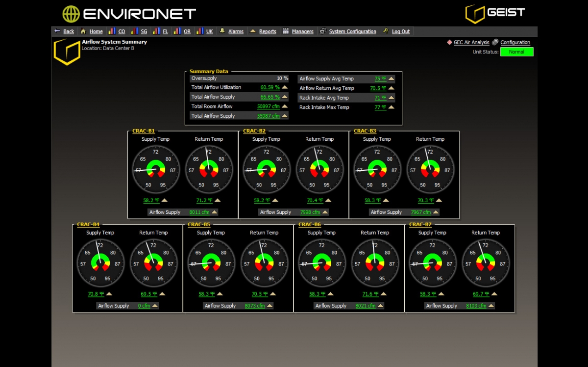Open the FL site link

point(165,31)
